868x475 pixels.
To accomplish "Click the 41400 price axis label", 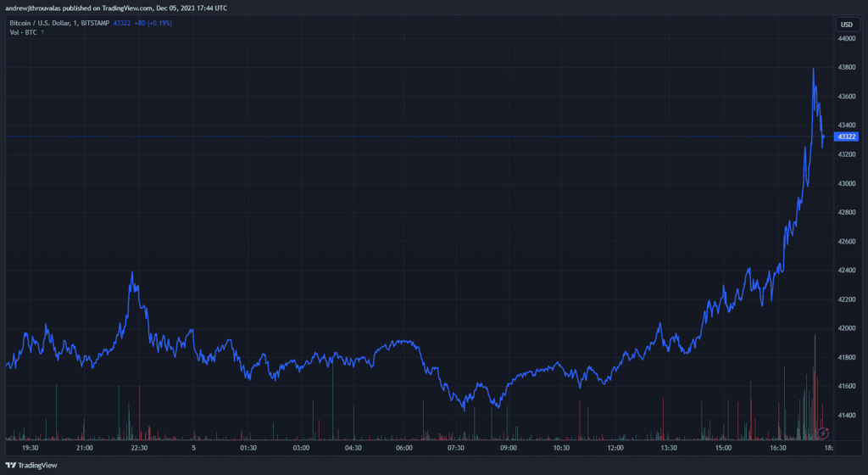I will point(847,416).
